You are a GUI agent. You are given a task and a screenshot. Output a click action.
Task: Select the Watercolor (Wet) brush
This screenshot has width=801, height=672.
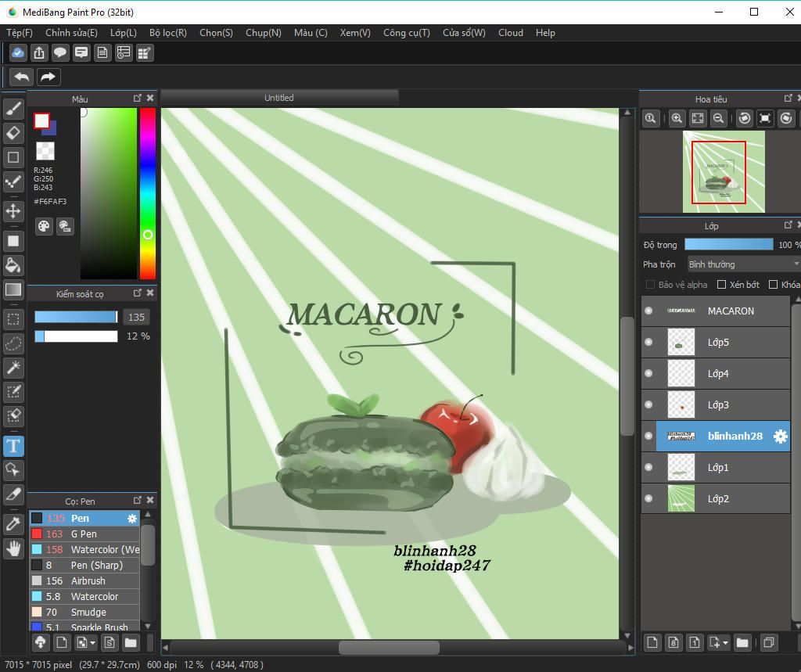[84, 550]
